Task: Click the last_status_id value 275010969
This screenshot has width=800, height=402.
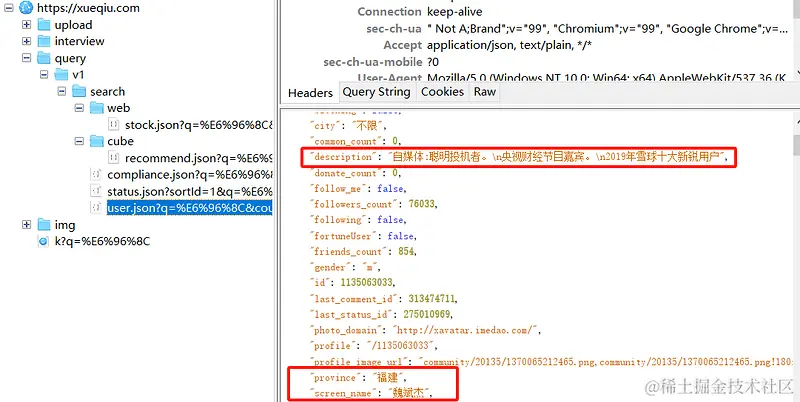Action: (427, 314)
